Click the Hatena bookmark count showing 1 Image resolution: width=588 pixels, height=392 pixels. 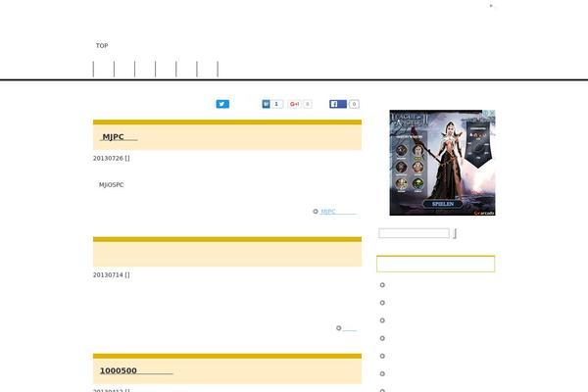click(276, 104)
